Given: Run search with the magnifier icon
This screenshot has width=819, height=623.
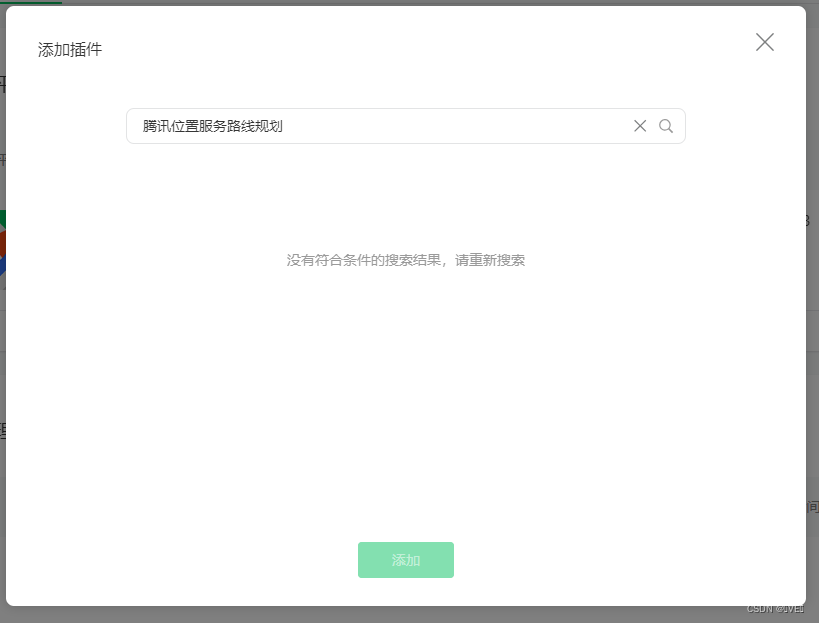Looking at the screenshot, I should 665,126.
